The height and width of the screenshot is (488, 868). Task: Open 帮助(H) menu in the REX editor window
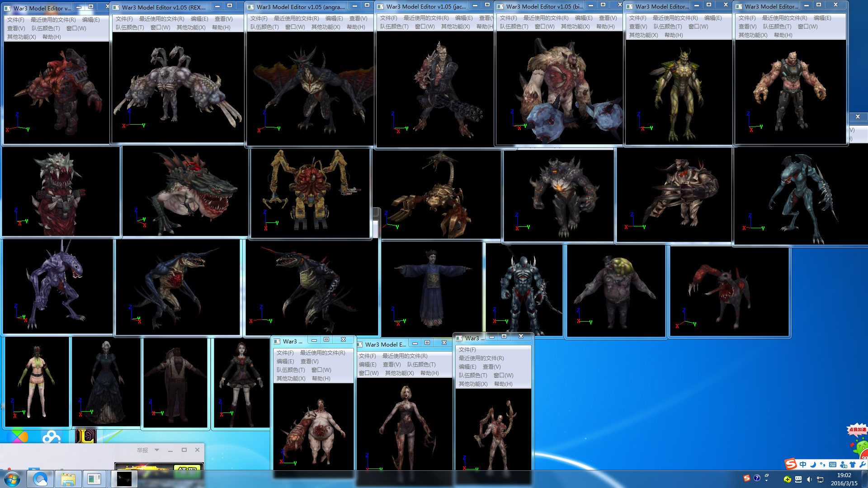pyautogui.click(x=221, y=28)
